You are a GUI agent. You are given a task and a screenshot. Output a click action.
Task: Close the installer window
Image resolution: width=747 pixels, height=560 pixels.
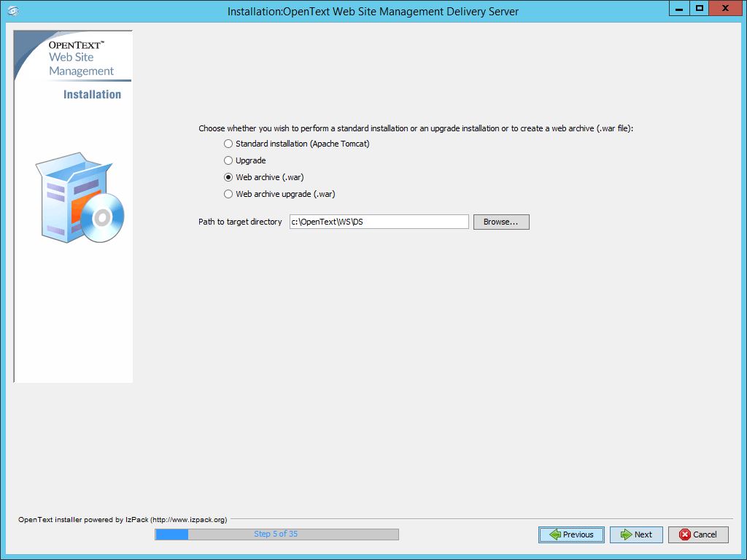coord(726,9)
